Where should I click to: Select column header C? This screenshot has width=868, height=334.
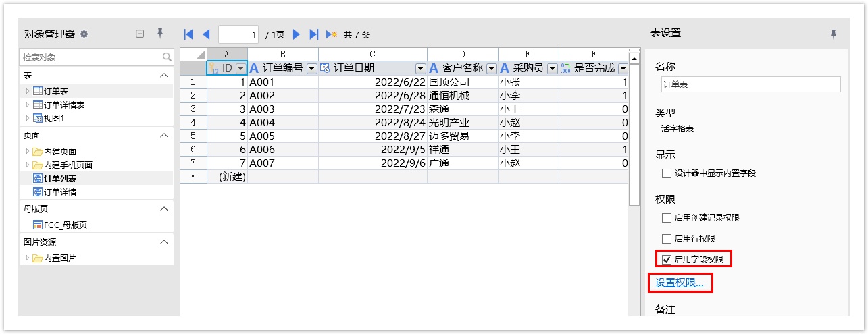tap(372, 55)
